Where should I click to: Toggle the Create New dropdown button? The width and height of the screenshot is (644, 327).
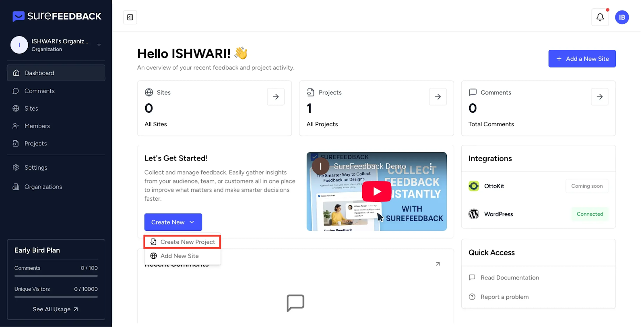[x=173, y=222]
